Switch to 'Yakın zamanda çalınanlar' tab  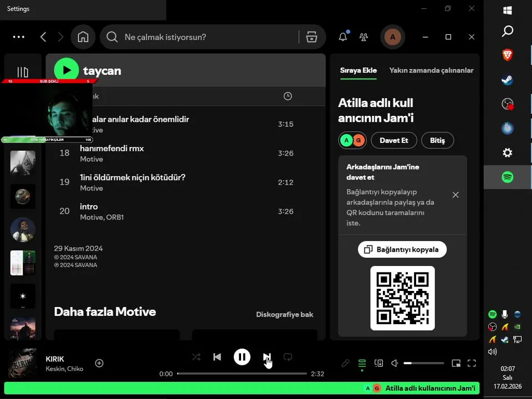(431, 70)
